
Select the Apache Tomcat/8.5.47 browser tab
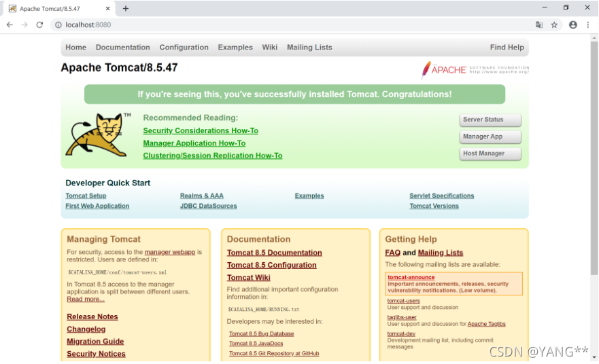59,8
